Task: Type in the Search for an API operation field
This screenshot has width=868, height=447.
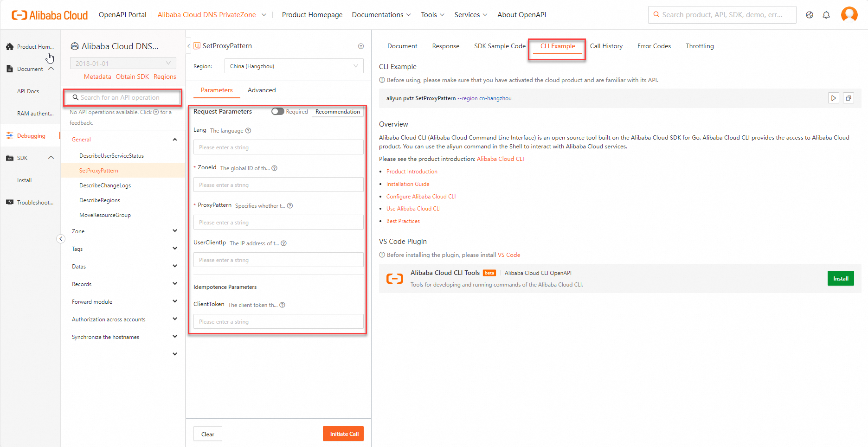Action: pyautogui.click(x=122, y=97)
